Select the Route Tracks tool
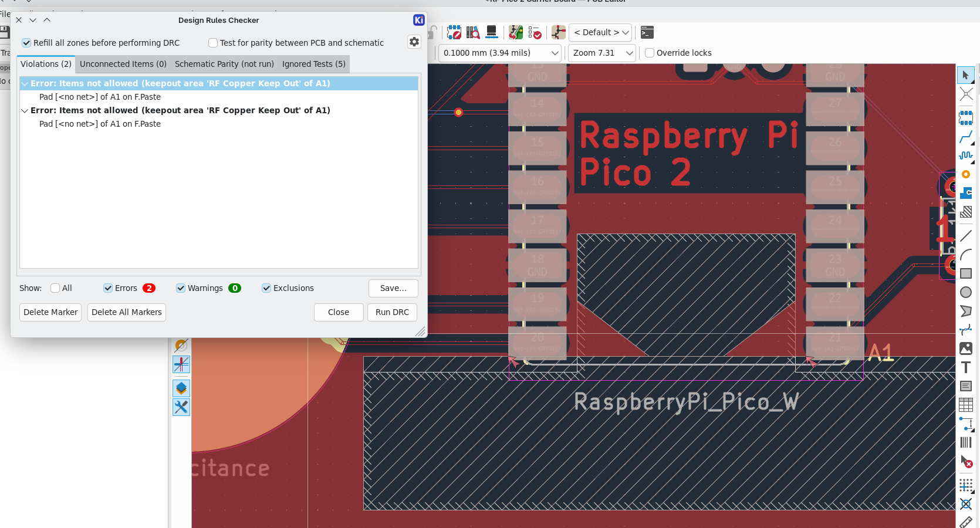980x528 pixels. 966,137
